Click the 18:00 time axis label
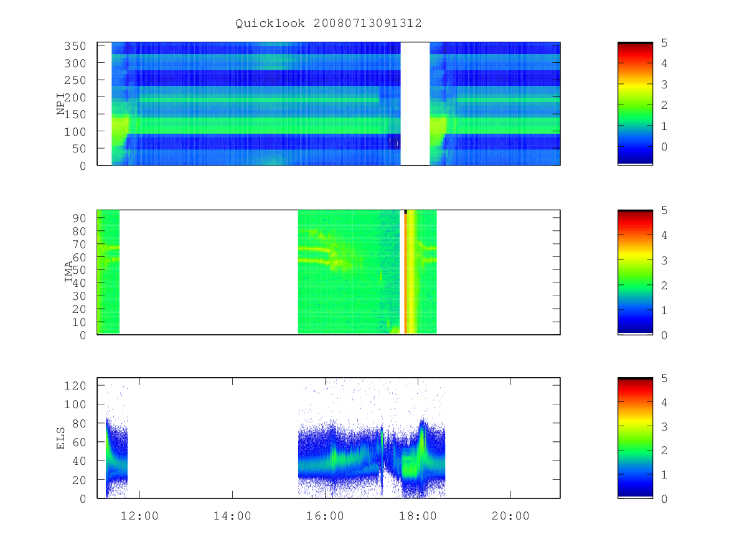747x560 pixels. [418, 516]
